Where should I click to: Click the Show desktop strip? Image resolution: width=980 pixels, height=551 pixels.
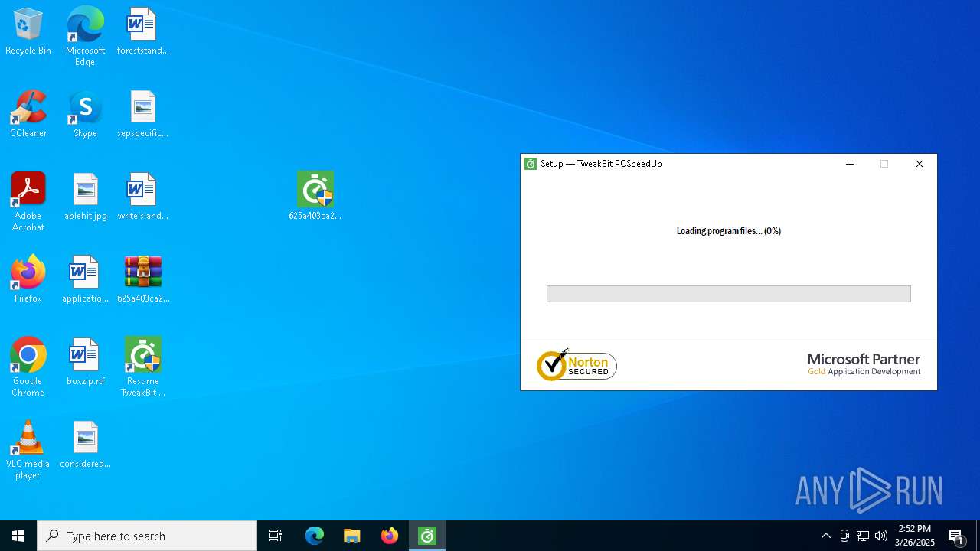[x=978, y=536]
